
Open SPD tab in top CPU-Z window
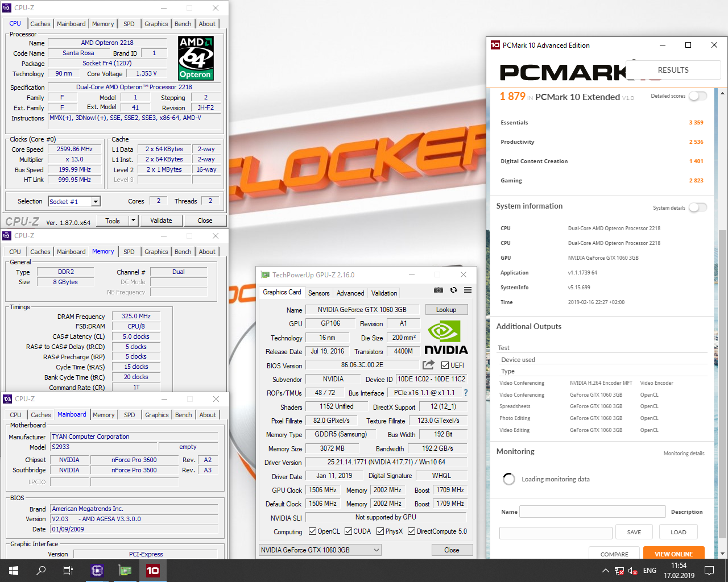coord(129,24)
